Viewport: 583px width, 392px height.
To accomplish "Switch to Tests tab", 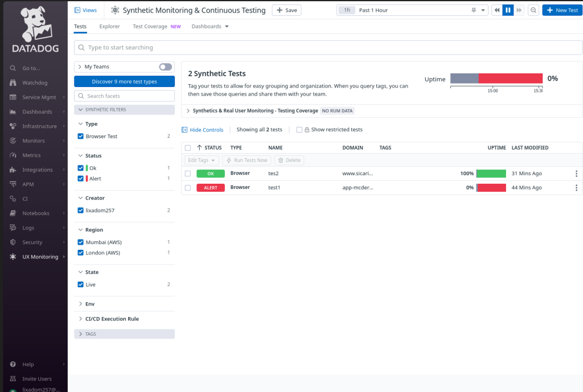I will [x=80, y=26].
